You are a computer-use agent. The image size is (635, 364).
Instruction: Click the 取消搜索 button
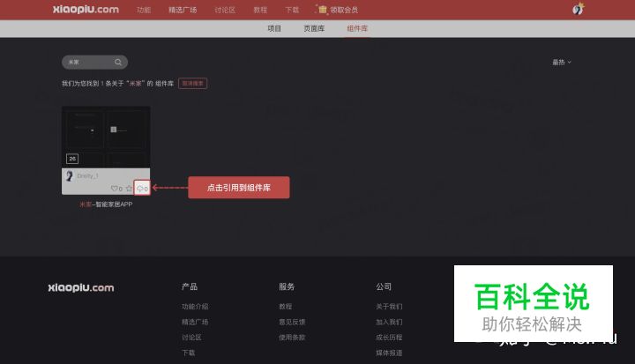pos(193,84)
